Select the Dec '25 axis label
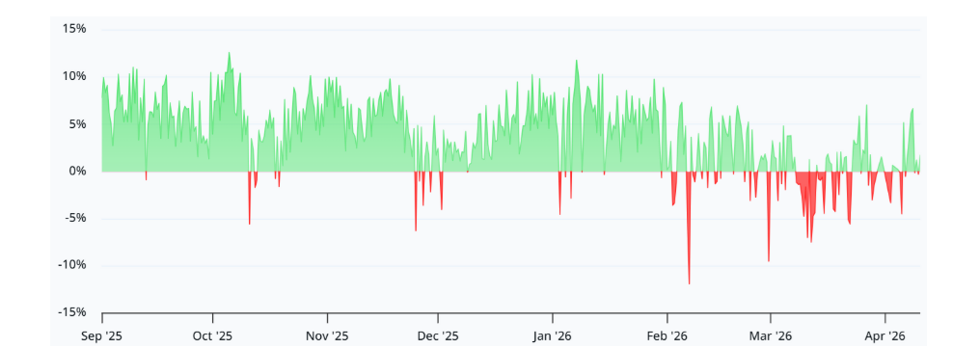The width and height of the screenshot is (980, 348). click(x=438, y=336)
